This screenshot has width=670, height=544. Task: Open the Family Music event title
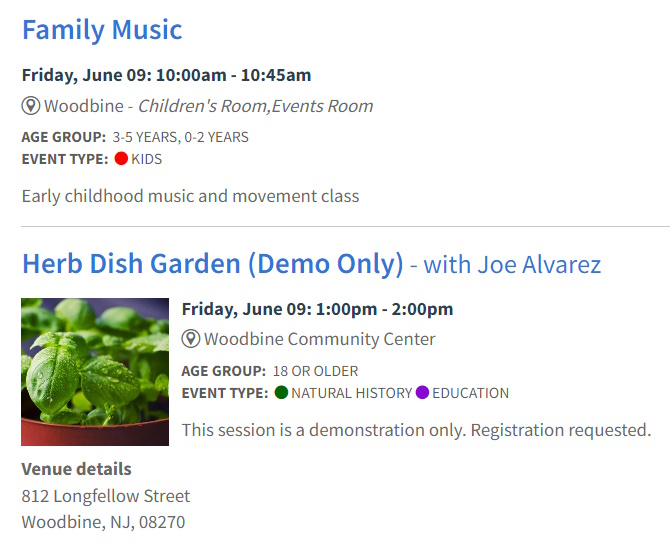click(x=102, y=30)
